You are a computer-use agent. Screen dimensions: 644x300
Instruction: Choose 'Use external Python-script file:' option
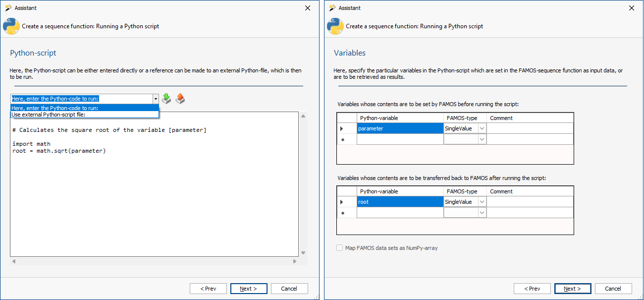click(x=49, y=115)
